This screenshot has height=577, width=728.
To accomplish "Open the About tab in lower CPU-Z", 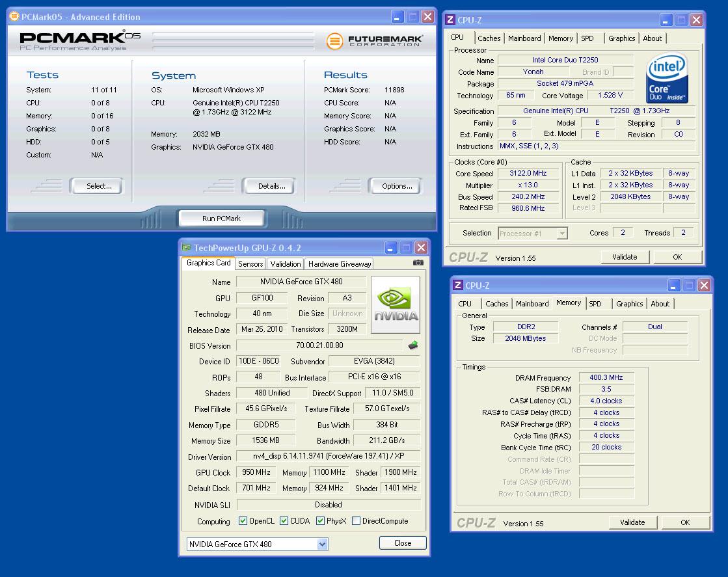I will point(660,304).
